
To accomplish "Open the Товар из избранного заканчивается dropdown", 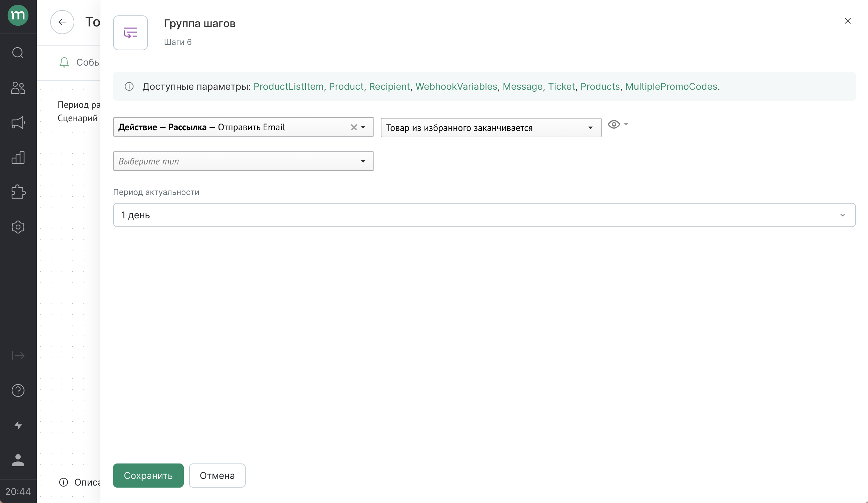I will [491, 128].
